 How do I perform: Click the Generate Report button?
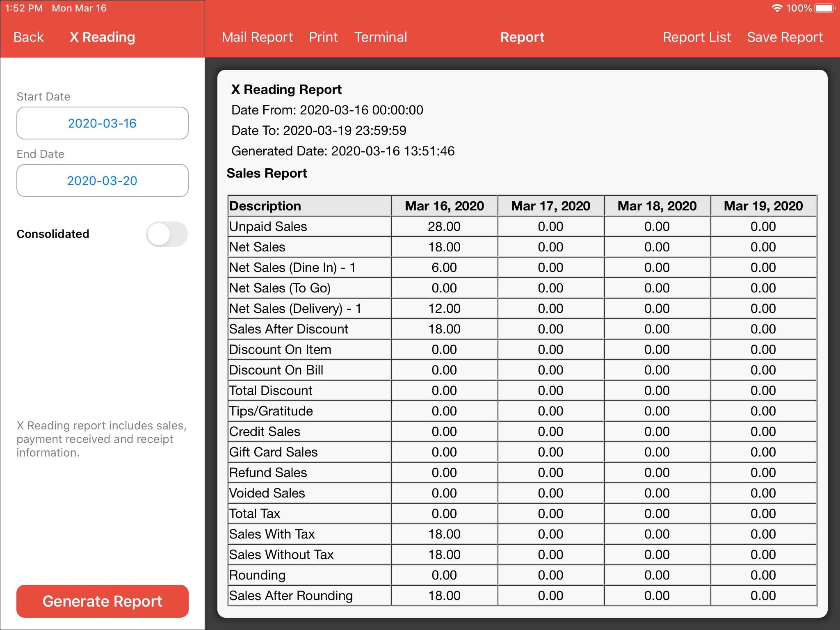(x=103, y=602)
